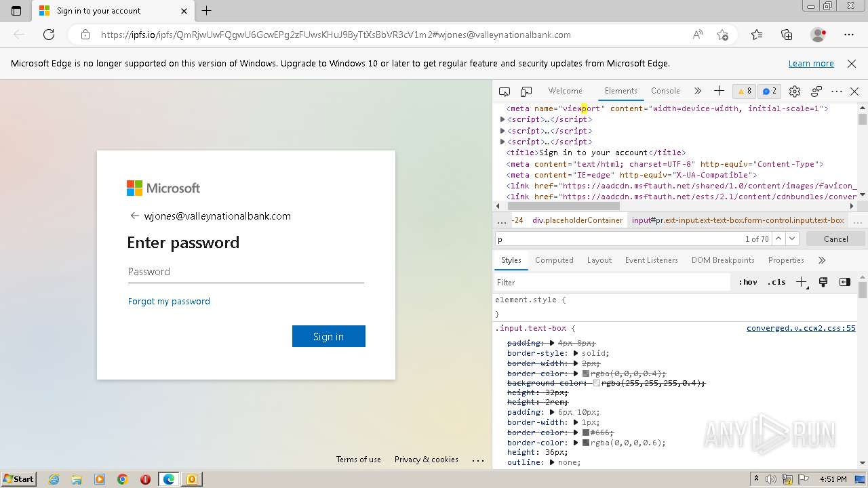Switch to the Elements tab
The height and width of the screenshot is (488, 868).
(x=620, y=91)
